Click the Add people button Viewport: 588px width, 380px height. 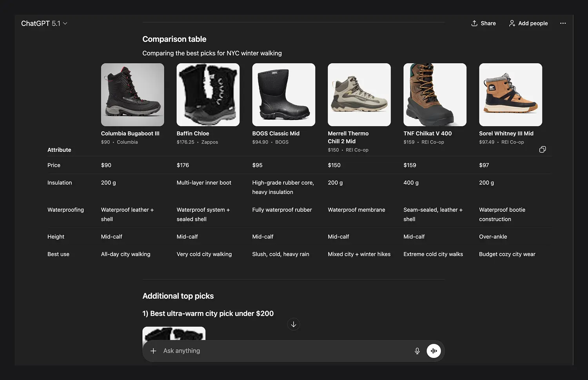528,24
